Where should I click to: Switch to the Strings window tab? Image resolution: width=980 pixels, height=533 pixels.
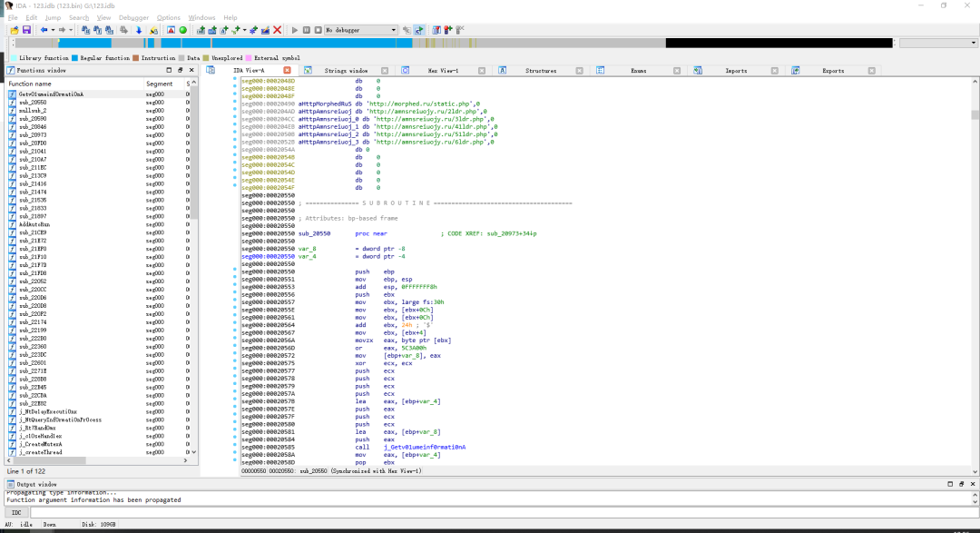pos(346,71)
